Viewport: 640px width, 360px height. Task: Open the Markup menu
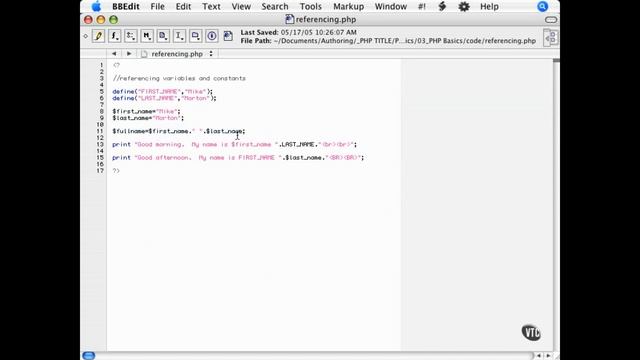click(x=348, y=7)
